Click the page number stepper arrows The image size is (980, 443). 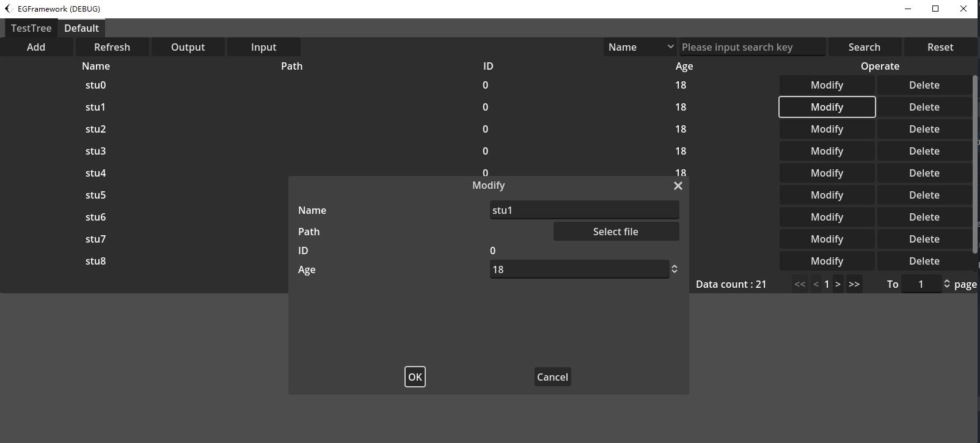click(946, 284)
